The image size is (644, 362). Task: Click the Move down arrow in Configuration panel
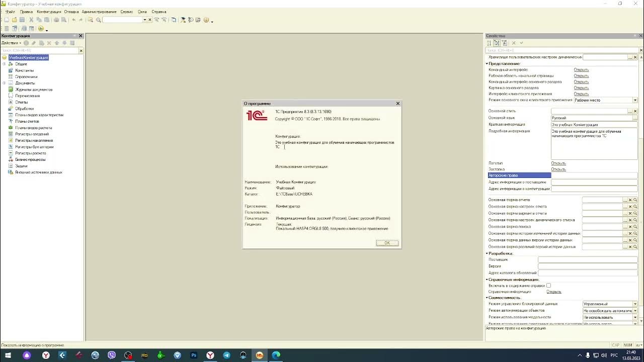pos(64,43)
